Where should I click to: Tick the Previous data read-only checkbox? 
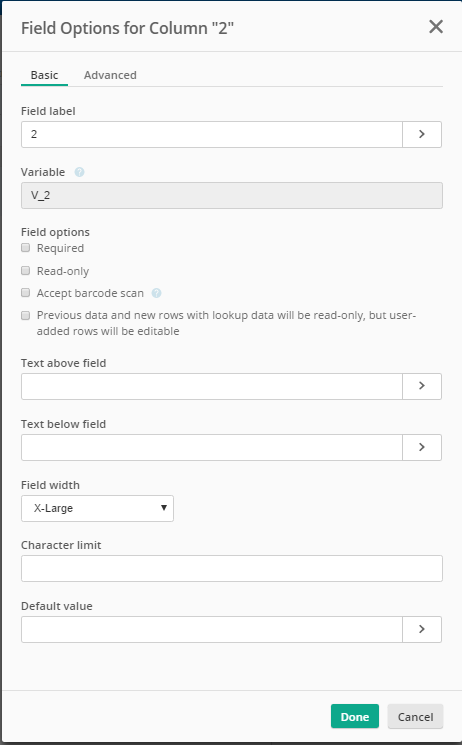[26, 315]
